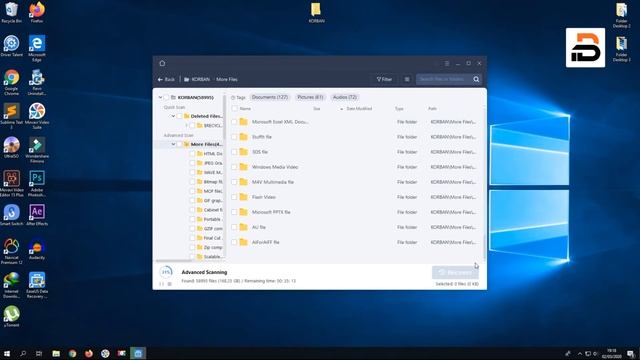Select the JPEG Graphics tree folder

[x=209, y=163]
